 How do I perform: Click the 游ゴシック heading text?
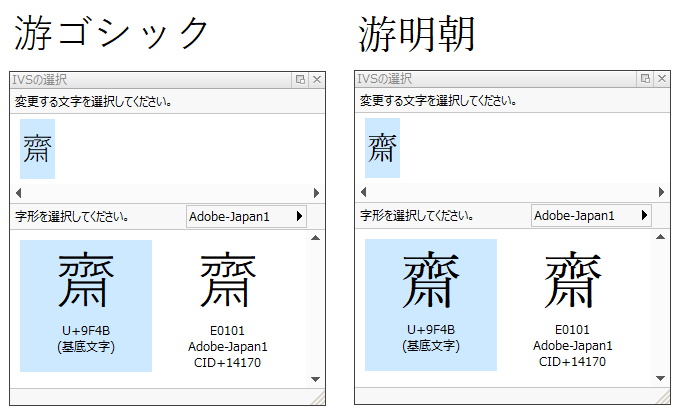[x=112, y=33]
